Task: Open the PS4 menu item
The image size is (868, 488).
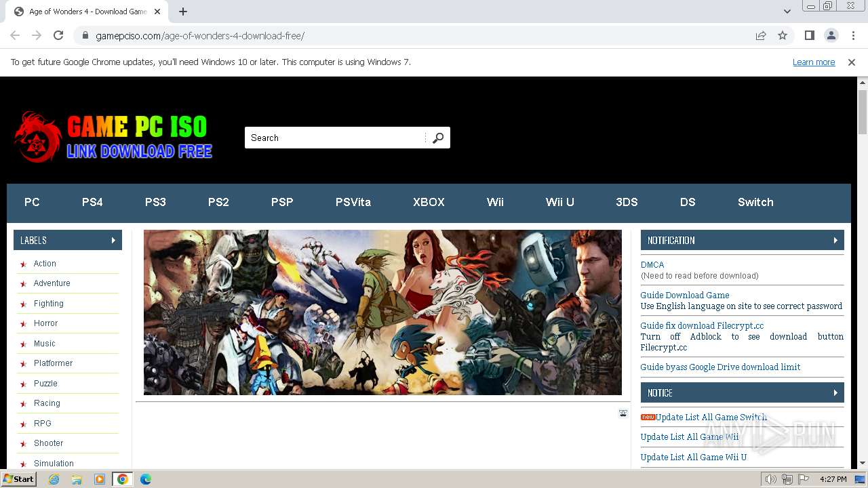Action: [92, 202]
